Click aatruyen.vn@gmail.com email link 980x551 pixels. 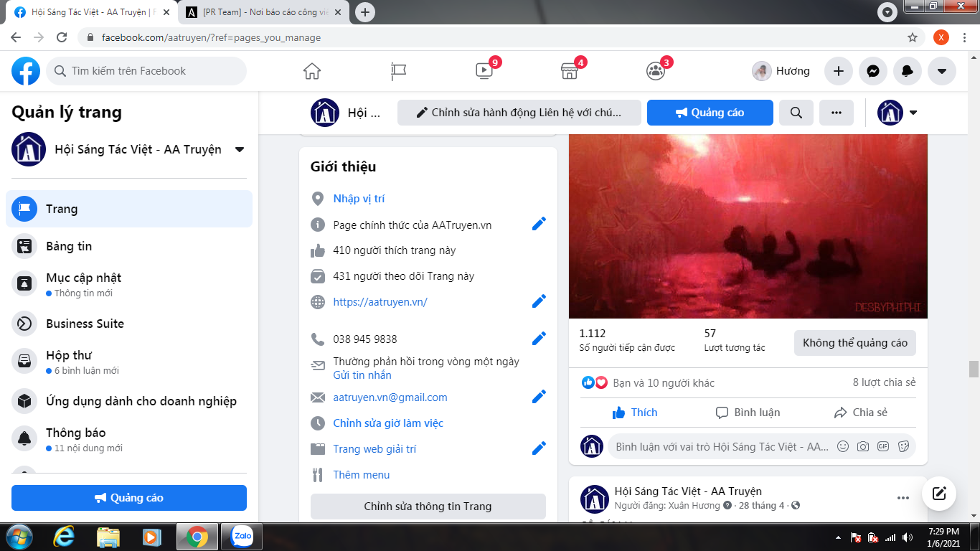(390, 397)
